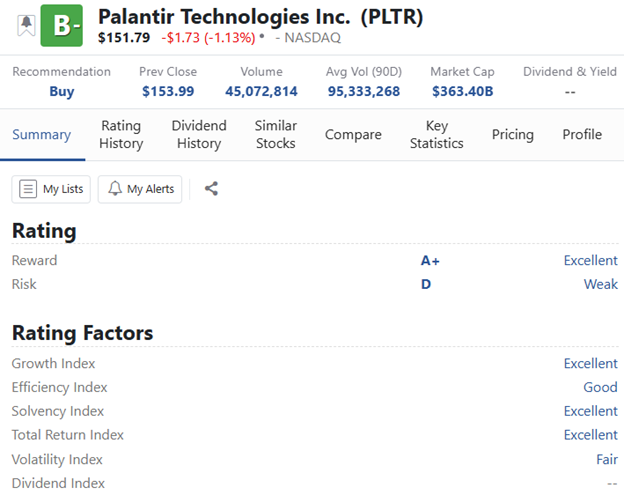Click Weak next to Risk
Viewport: 624px width, 495px height.
[x=601, y=284]
